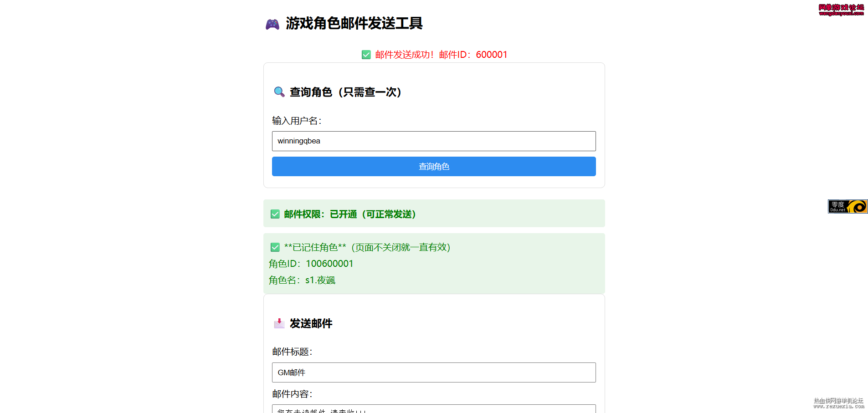
Task: Click the check icon beside 已记住角色
Action: (275, 247)
